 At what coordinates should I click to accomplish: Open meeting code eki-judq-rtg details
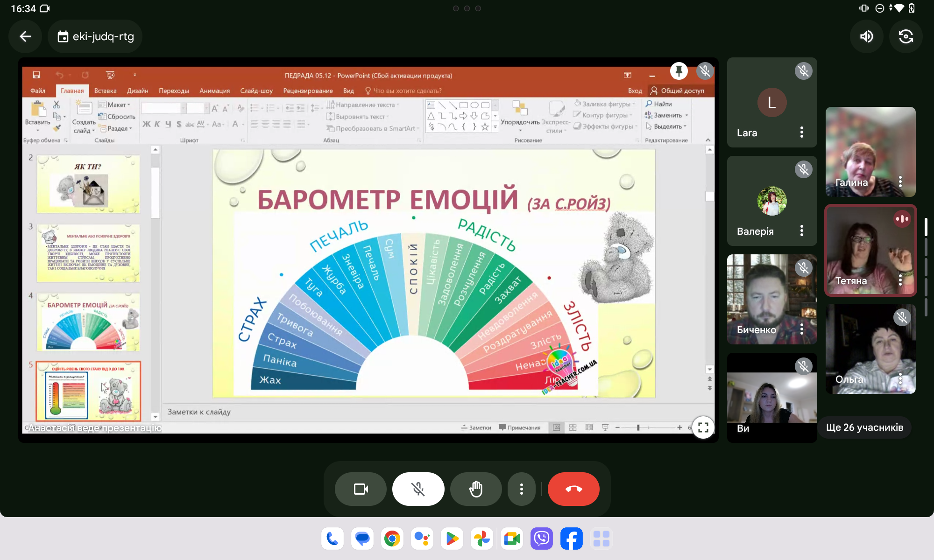point(95,36)
